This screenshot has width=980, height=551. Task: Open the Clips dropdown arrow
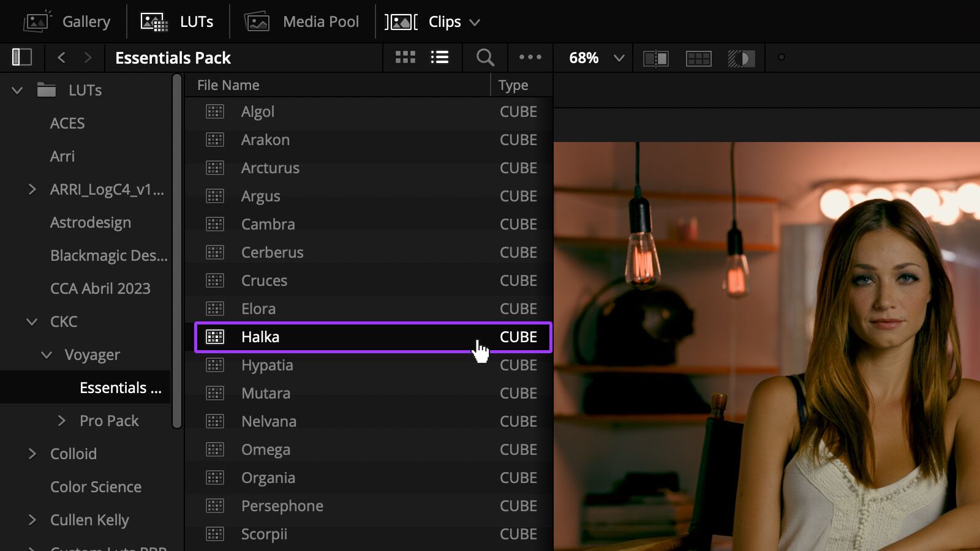tap(475, 23)
